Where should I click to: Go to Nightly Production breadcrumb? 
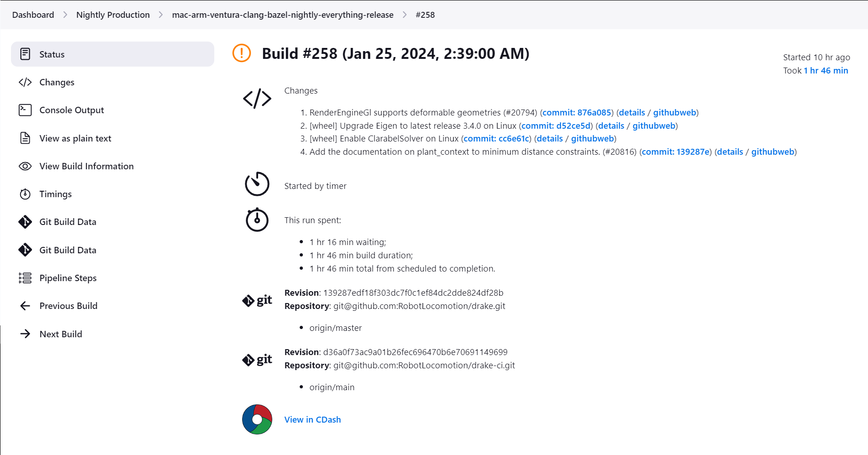pos(113,15)
